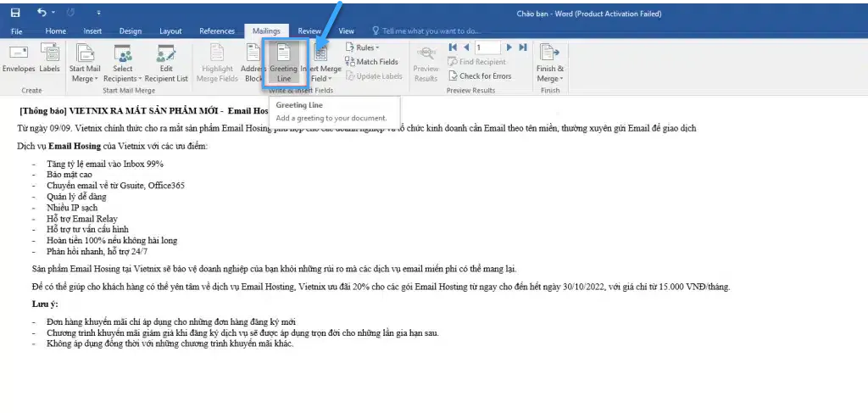Switch to the Review tab
The height and width of the screenshot is (413, 868).
click(309, 31)
